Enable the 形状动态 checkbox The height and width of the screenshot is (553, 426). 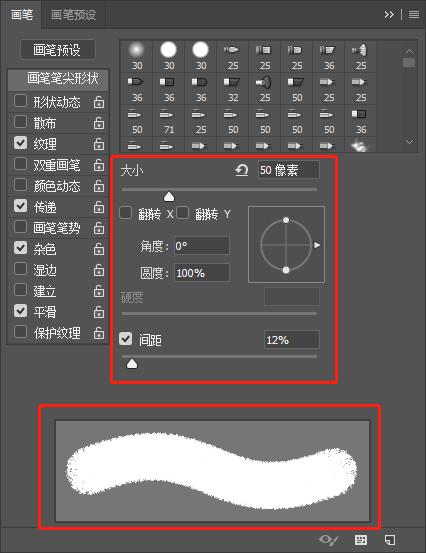pos(20,101)
